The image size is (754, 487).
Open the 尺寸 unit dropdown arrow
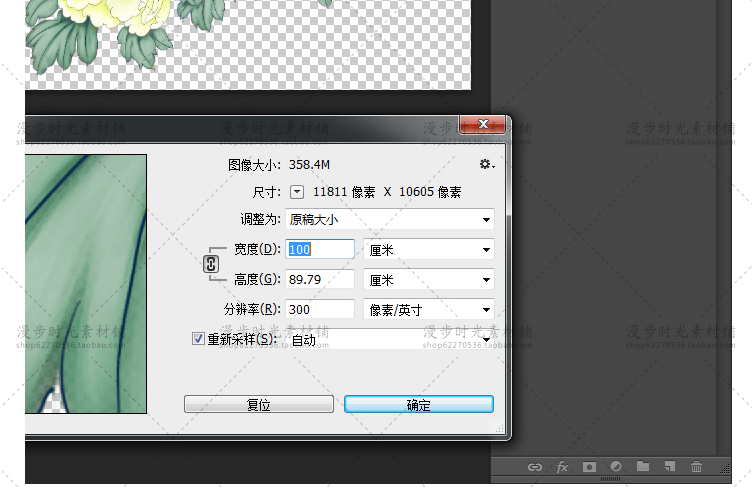tap(297, 191)
